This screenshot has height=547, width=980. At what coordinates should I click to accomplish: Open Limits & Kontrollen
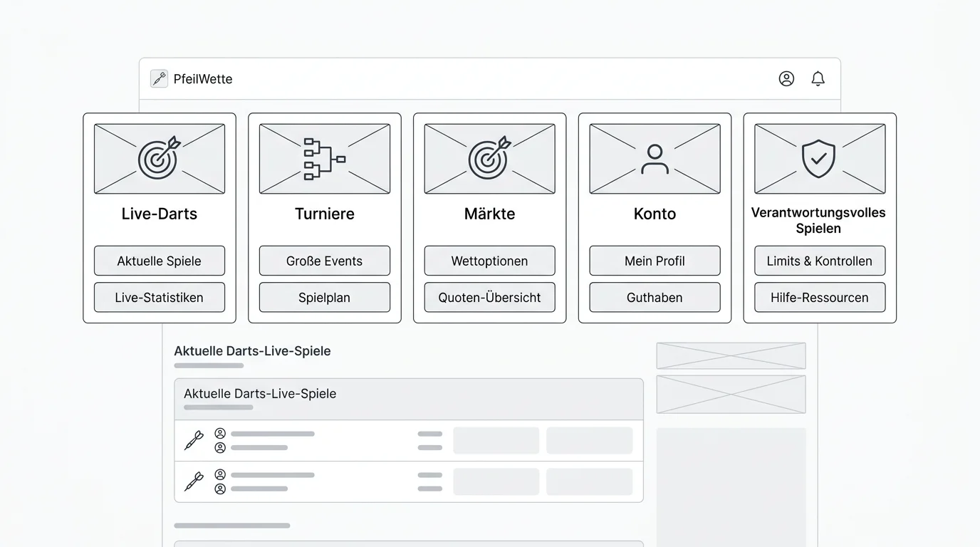click(x=820, y=261)
